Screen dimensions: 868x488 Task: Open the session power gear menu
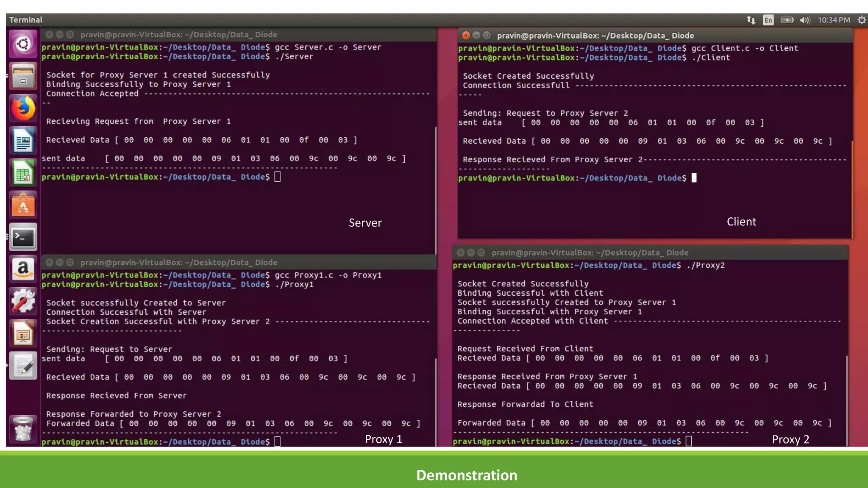click(x=862, y=20)
